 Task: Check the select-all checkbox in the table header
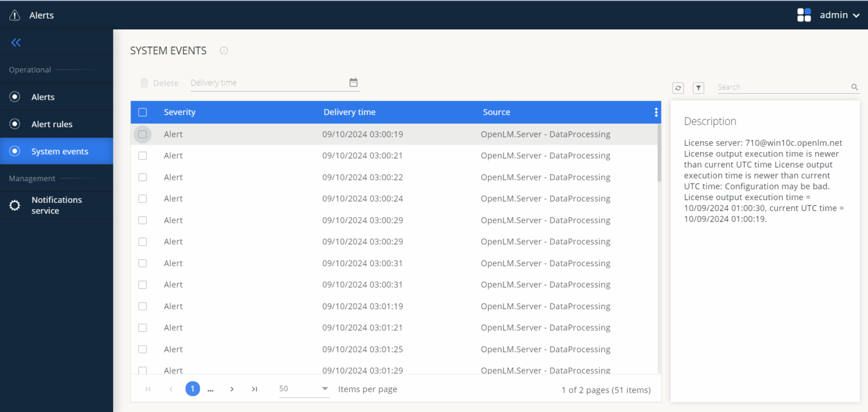[x=142, y=112]
